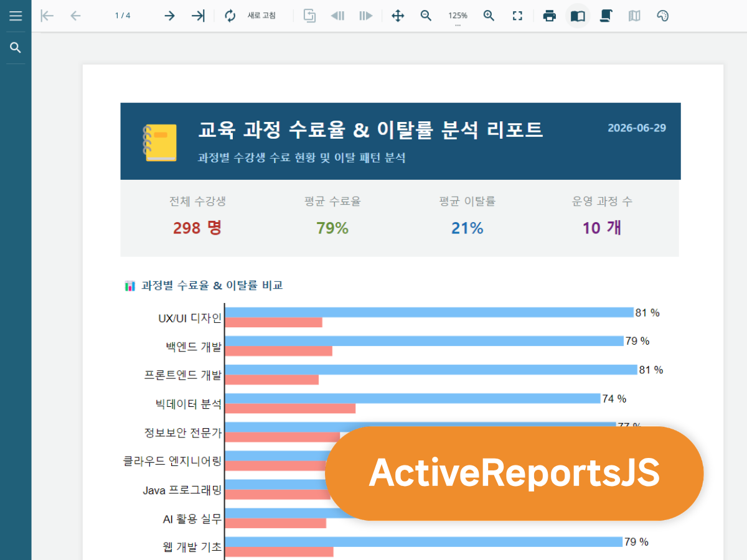Click the 10 개 value
This screenshot has height=560, width=747.
point(602,228)
